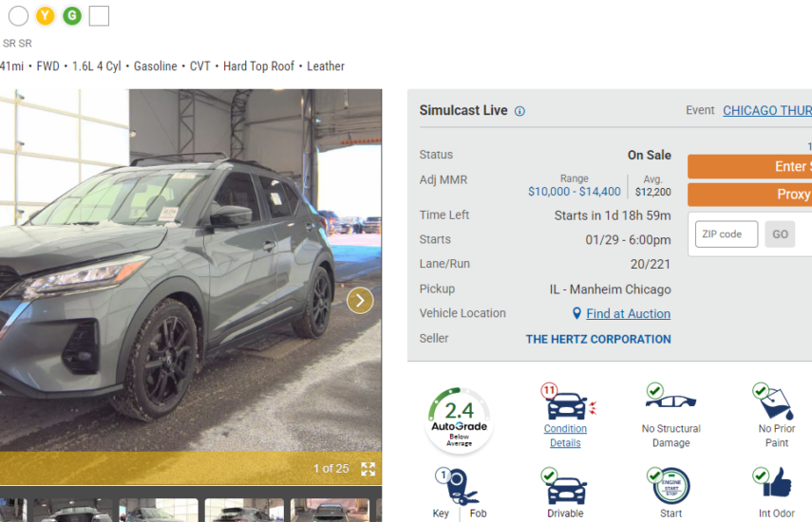Select the second thumbnail in photo strip

click(x=73, y=510)
